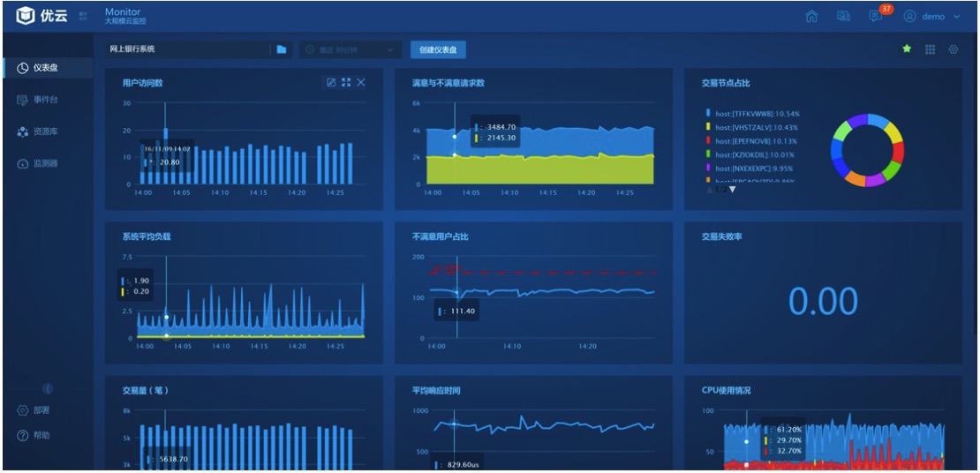Click the grid layout icon

point(930,49)
